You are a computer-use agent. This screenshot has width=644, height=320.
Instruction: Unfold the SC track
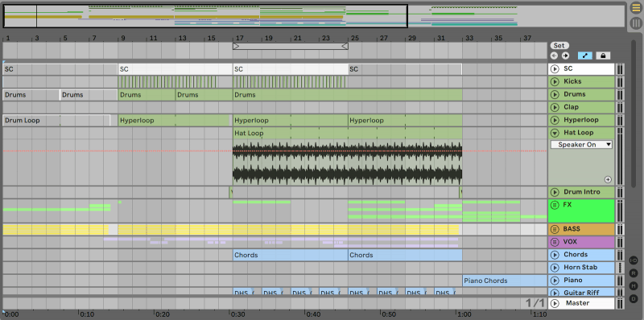[x=555, y=69]
